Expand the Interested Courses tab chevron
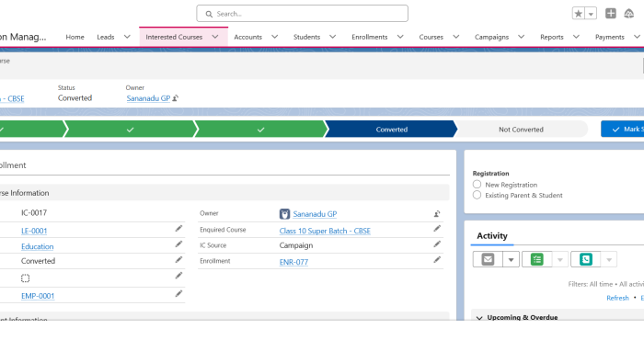 tap(215, 37)
